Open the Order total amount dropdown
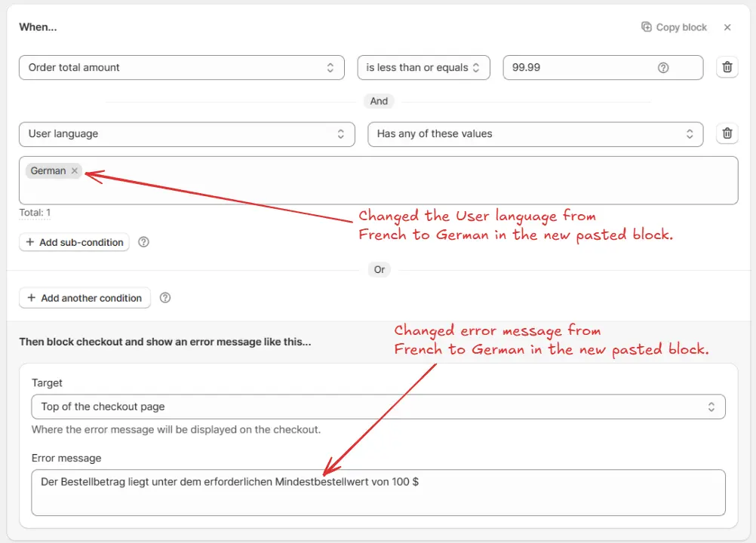Screen dimensions: 756x543 181,67
